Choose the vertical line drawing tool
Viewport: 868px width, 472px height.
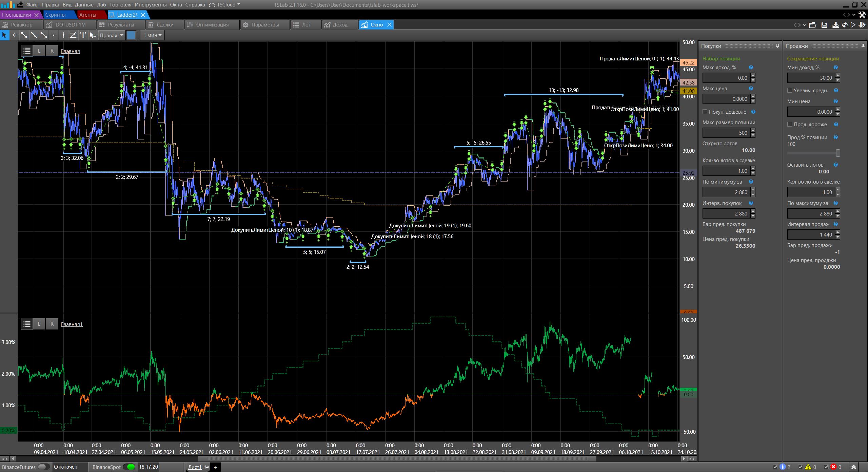[x=63, y=35]
